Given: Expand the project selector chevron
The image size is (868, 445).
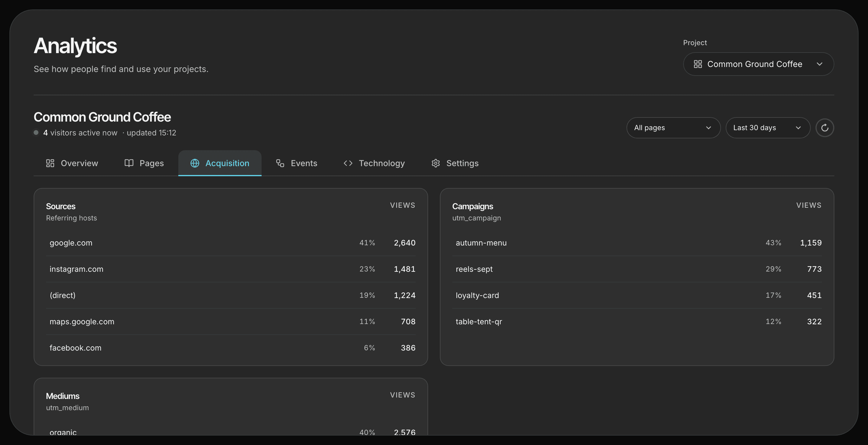Looking at the screenshot, I should (820, 64).
